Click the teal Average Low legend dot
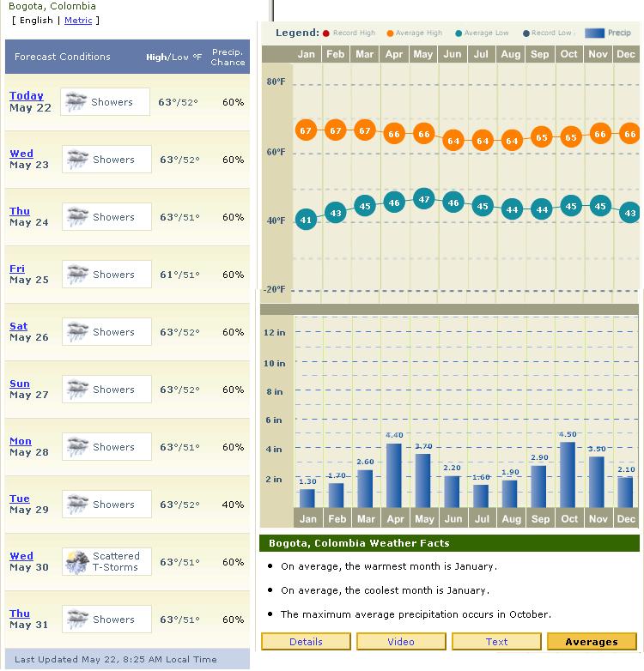The height and width of the screenshot is (671, 644). pyautogui.click(x=459, y=33)
